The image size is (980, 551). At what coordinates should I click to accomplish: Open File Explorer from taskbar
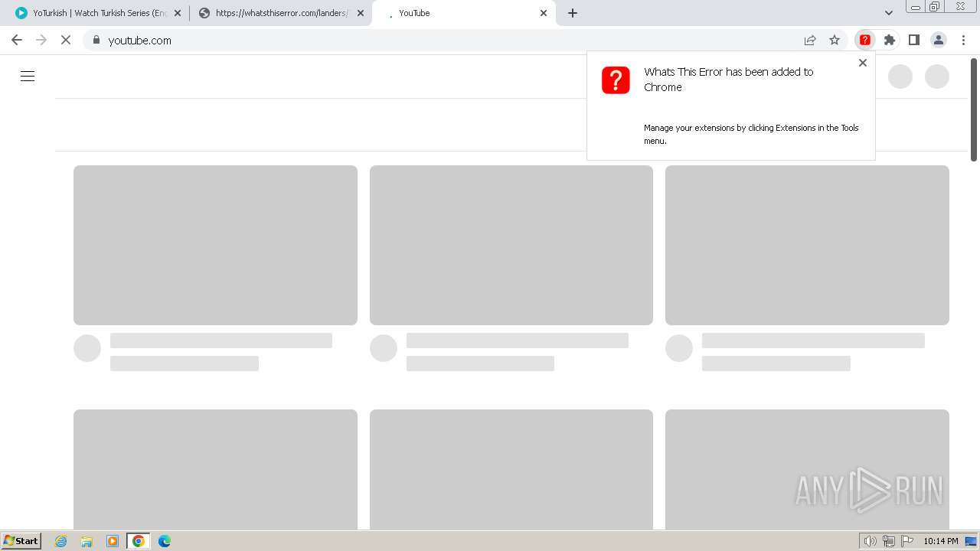pos(87,541)
